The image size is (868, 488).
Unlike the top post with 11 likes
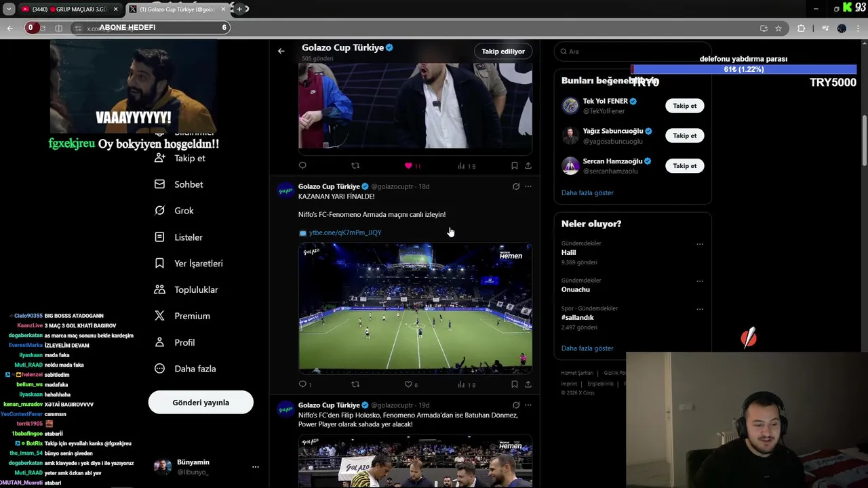click(x=412, y=165)
